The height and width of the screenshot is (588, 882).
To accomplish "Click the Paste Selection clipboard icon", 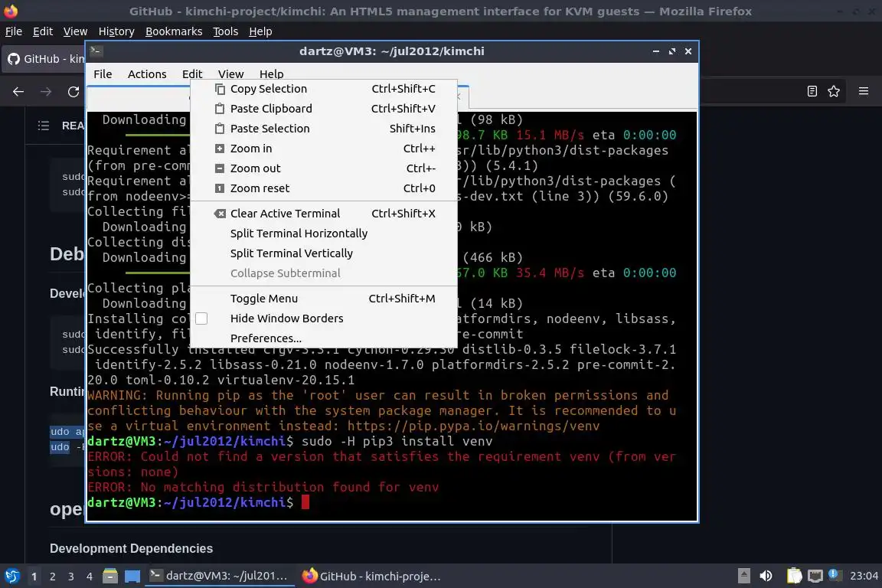I will [220, 129].
